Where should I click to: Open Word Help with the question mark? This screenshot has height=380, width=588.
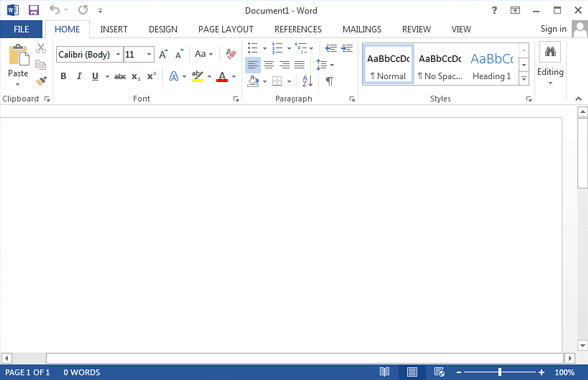(494, 11)
